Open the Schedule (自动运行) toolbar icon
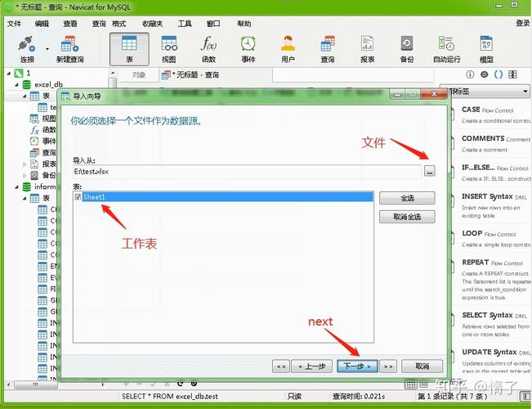The height and width of the screenshot is (409, 532). pyautogui.click(x=446, y=50)
